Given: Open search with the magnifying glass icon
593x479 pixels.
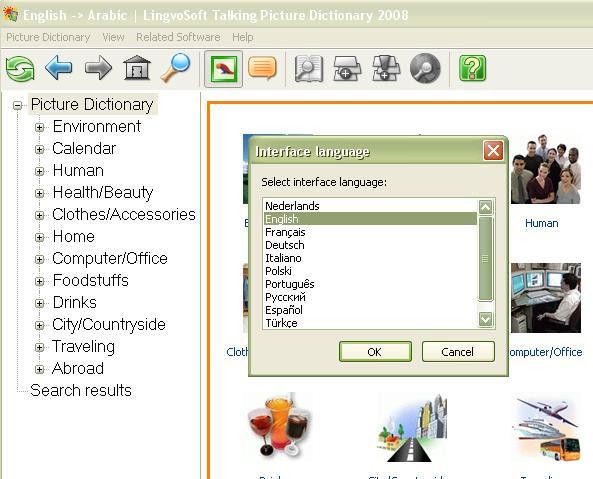Looking at the screenshot, I should [175, 68].
